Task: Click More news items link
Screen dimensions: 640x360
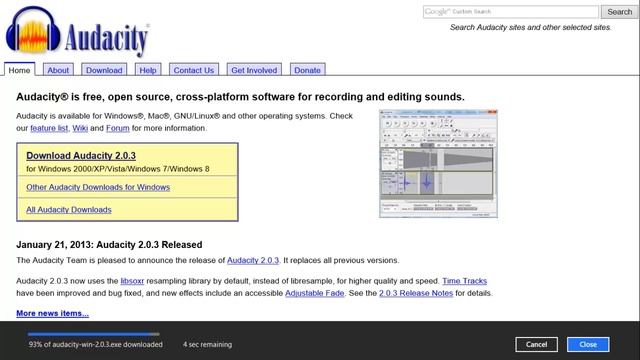Action: [x=52, y=313]
